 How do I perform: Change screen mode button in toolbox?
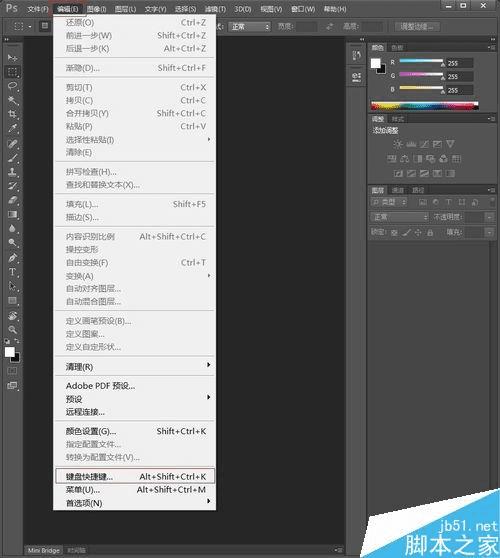12,386
